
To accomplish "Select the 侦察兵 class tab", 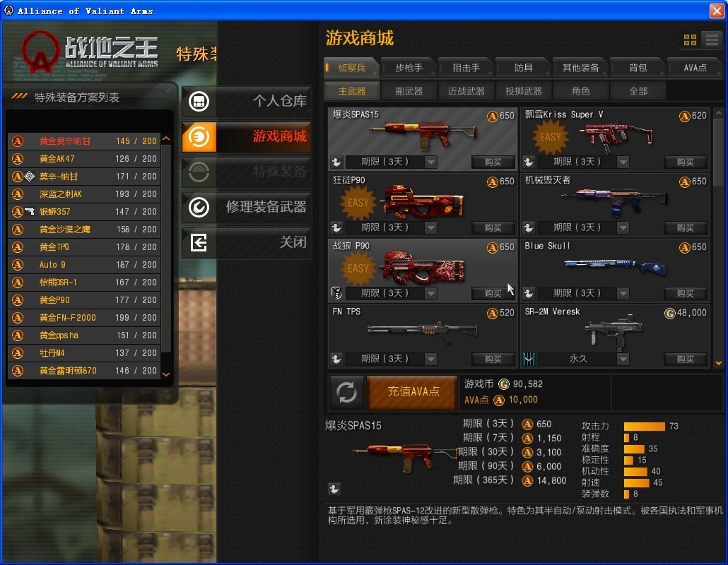I will pyautogui.click(x=351, y=68).
